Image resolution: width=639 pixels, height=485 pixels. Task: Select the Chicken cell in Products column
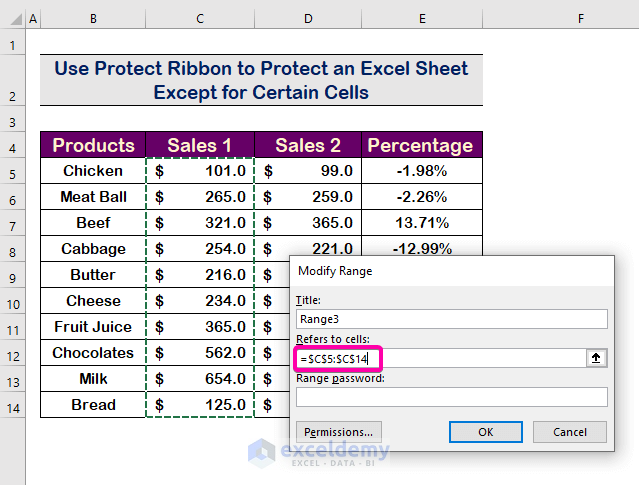[x=93, y=171]
